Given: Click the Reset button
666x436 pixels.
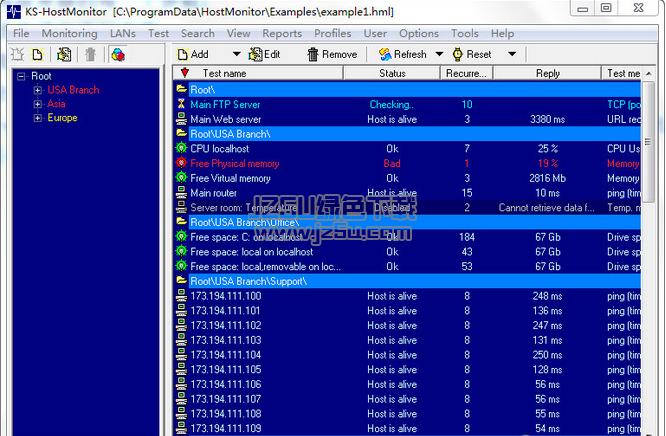Looking at the screenshot, I should [x=472, y=54].
